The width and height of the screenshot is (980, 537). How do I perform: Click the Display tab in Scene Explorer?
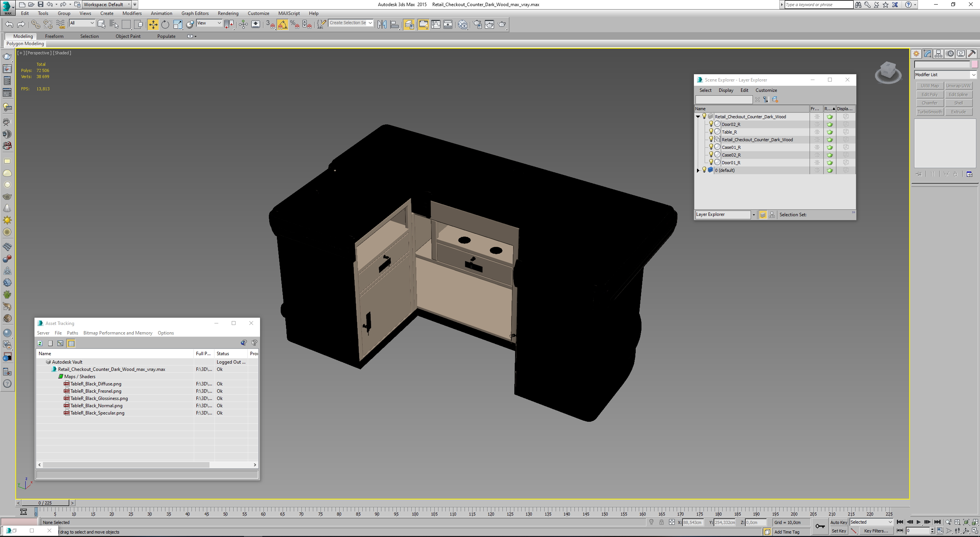(725, 90)
